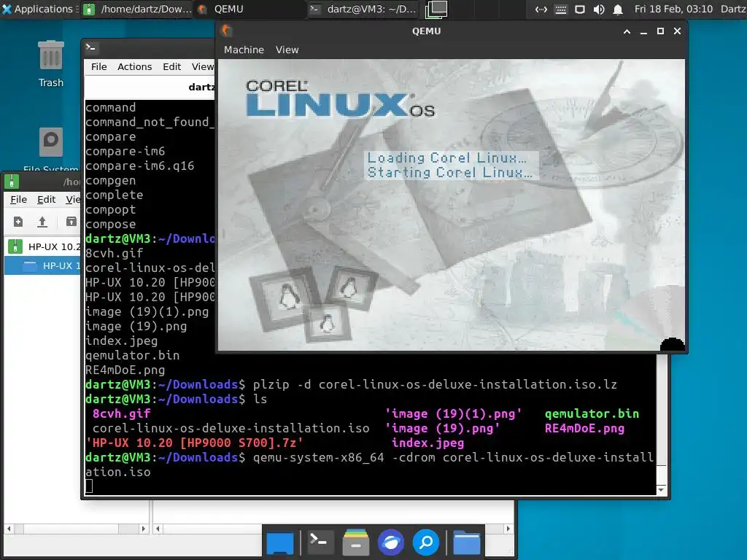Select the HP-UX 10.2 archive root tree item
The width and height of the screenshot is (747, 560).
click(44, 246)
